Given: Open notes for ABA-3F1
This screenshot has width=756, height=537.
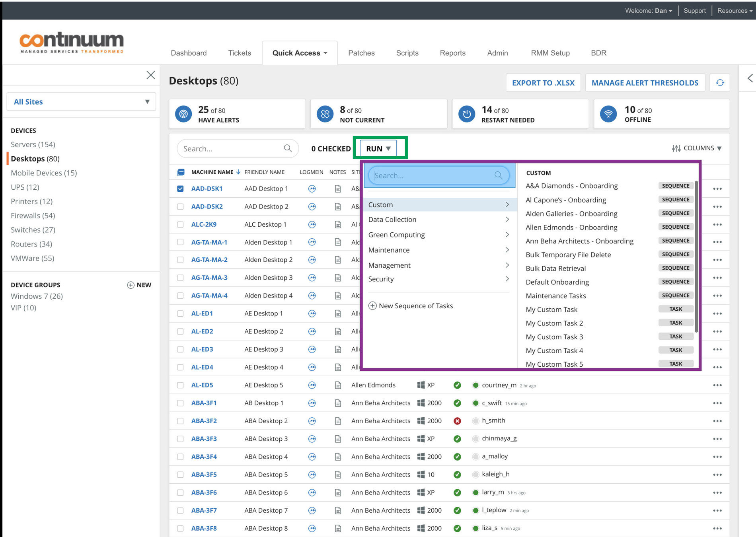Looking at the screenshot, I should coord(338,403).
